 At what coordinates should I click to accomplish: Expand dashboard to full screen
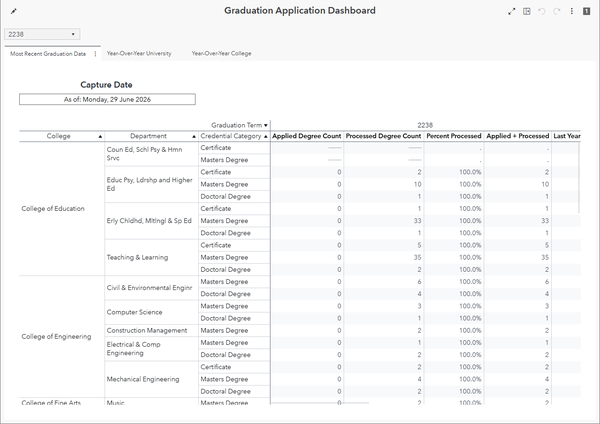(x=512, y=11)
